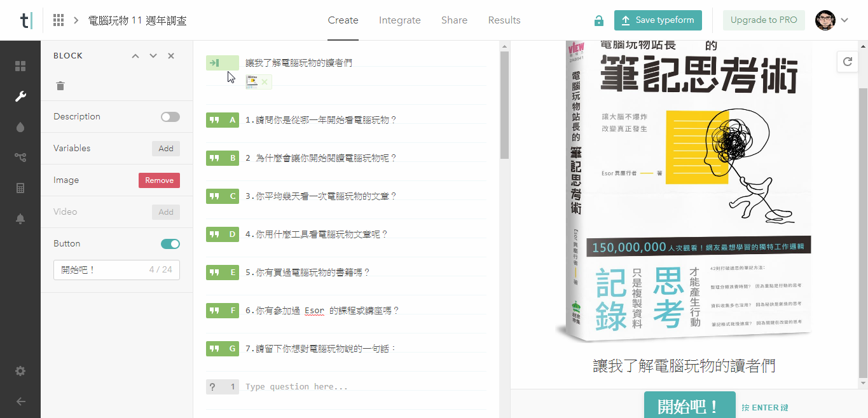The width and height of the screenshot is (868, 418).
Task: Remove the block image
Action: point(159,180)
